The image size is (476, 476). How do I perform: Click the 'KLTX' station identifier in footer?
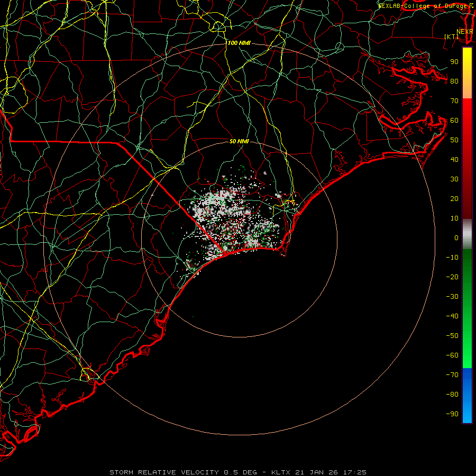coord(281,472)
